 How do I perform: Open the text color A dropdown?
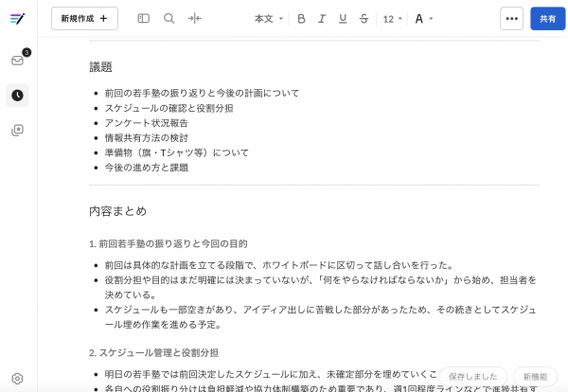click(423, 18)
